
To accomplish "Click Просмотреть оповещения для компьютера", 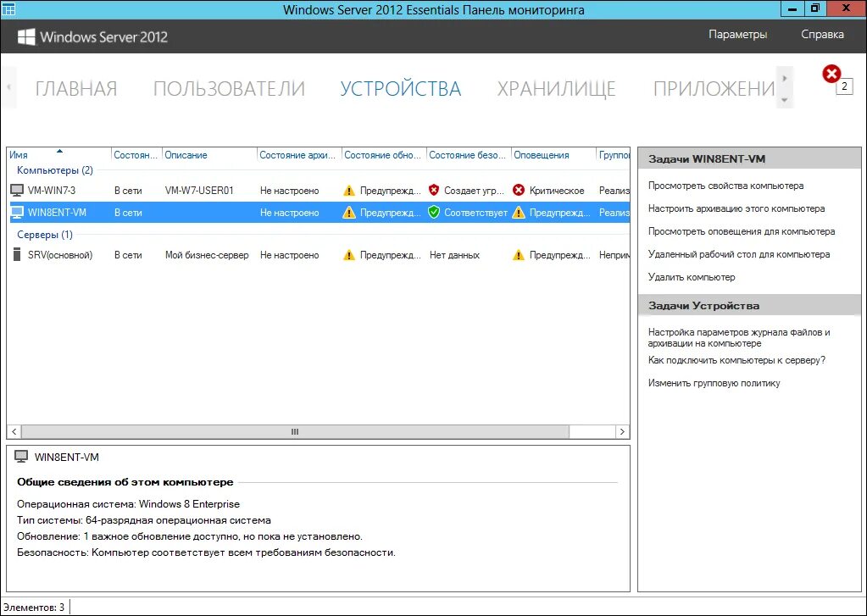I will [742, 231].
